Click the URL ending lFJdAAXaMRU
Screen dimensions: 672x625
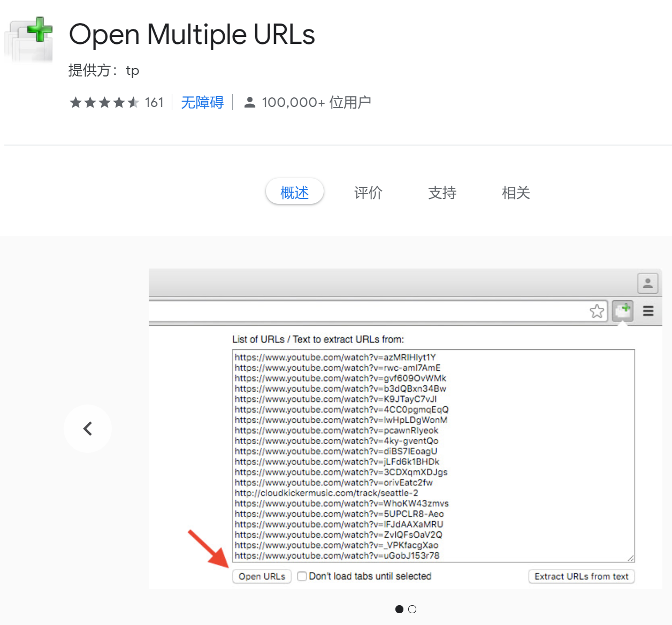click(x=339, y=524)
